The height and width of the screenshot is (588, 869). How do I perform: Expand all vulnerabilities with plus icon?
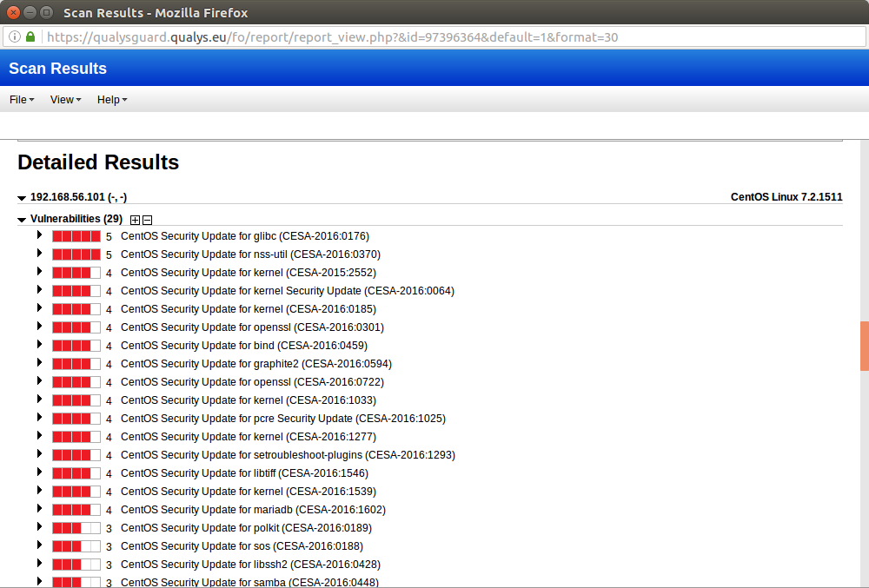click(136, 220)
